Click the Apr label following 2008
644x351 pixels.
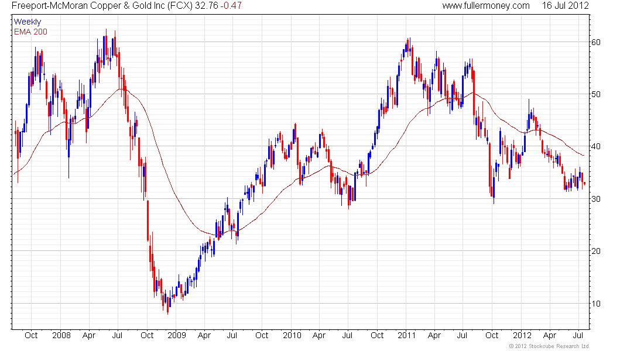click(x=89, y=335)
